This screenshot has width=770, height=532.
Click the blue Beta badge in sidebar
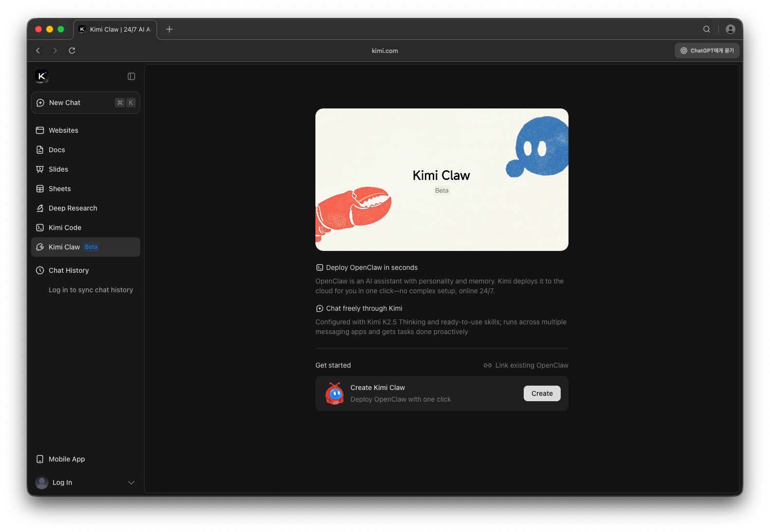point(91,247)
